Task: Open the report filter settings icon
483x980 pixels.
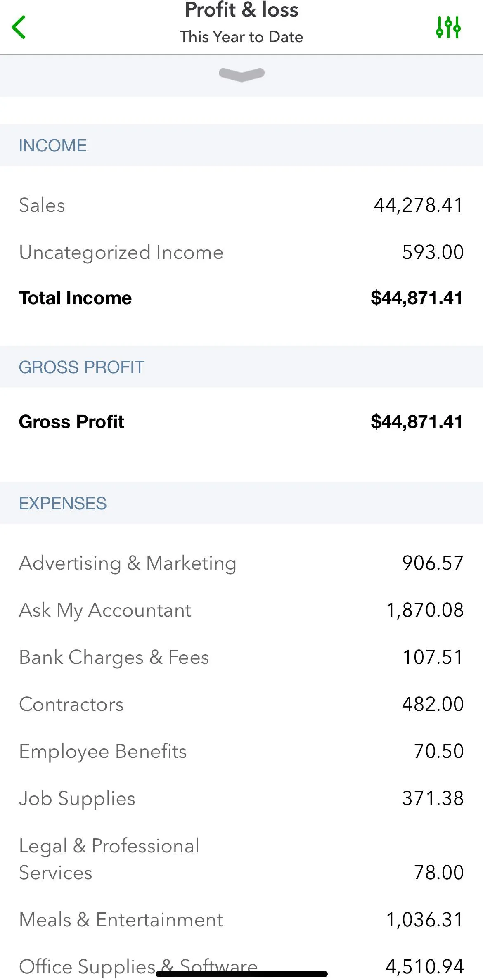Action: point(448,27)
